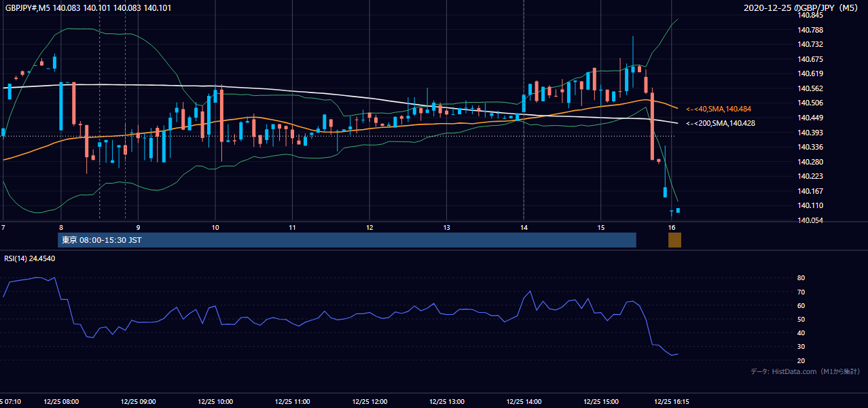Click hour tick 11 under the price chart
The width and height of the screenshot is (868, 408).
pyautogui.click(x=293, y=227)
